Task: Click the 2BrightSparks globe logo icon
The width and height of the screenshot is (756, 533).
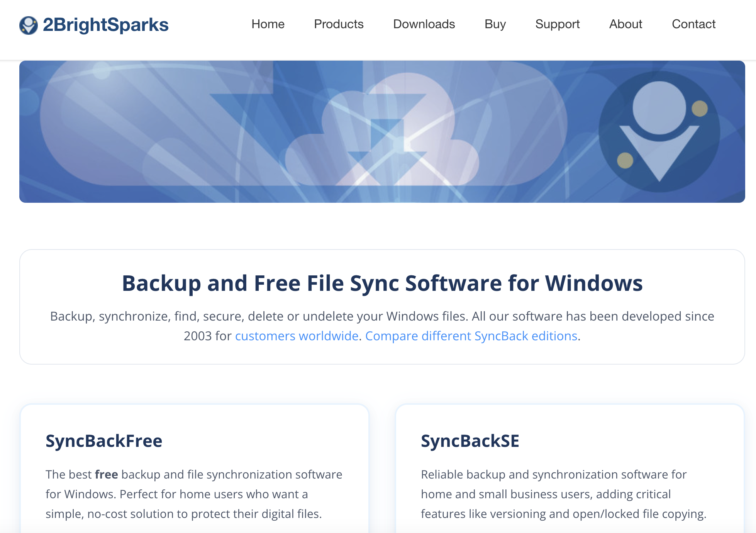Action: coord(29,25)
